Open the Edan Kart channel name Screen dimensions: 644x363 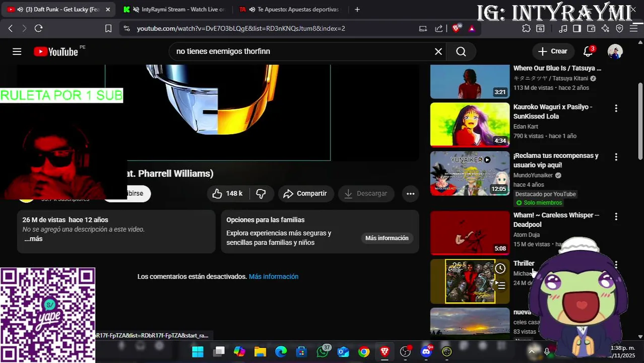click(526, 127)
